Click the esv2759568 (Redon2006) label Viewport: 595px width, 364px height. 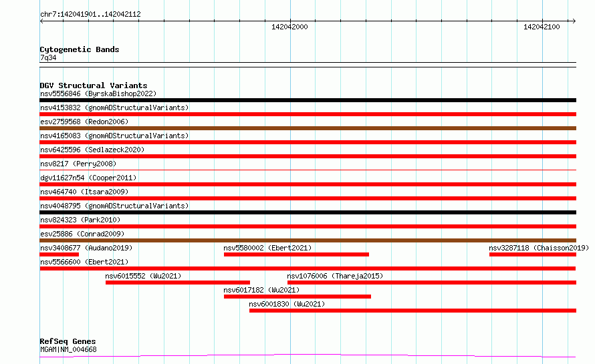[84, 122]
